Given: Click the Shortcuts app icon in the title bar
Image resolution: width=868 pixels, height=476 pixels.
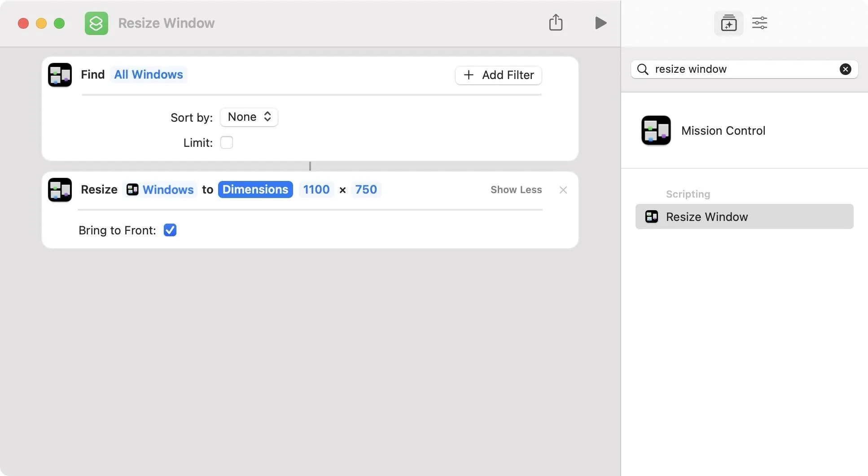Looking at the screenshot, I should click(x=96, y=23).
